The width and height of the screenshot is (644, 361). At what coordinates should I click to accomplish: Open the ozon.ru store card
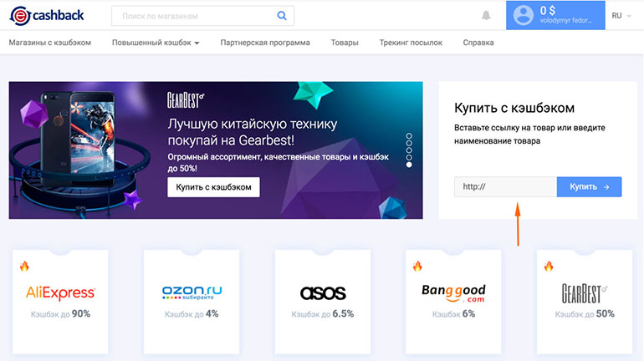(x=192, y=302)
